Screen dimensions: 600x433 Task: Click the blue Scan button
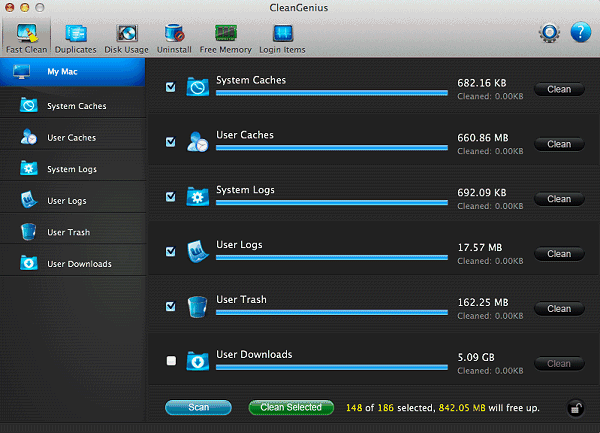click(x=198, y=408)
